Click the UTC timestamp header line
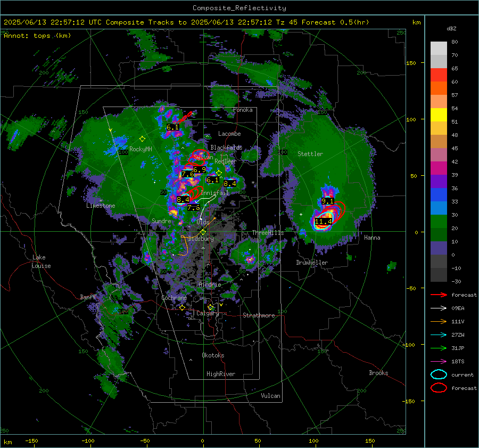Image resolution: width=479 pixels, height=448 pixels. (186, 22)
